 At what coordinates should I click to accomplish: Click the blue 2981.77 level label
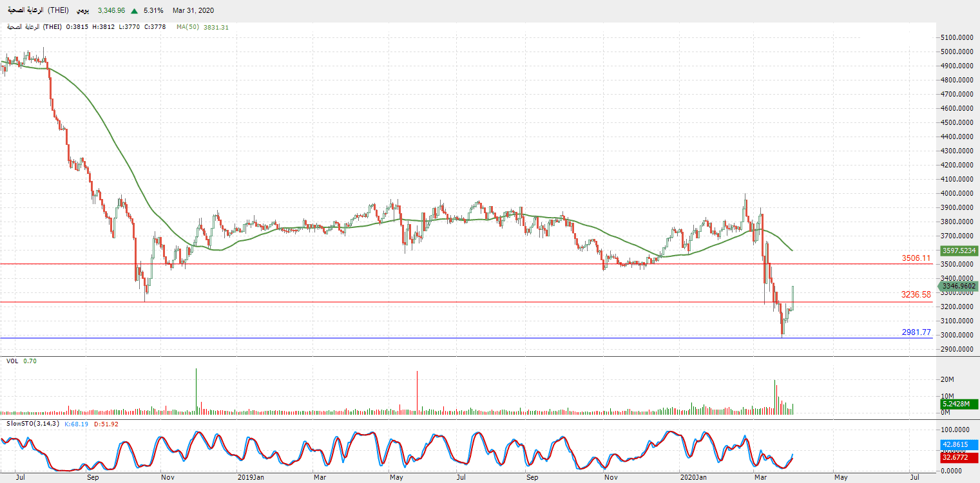[916, 332]
